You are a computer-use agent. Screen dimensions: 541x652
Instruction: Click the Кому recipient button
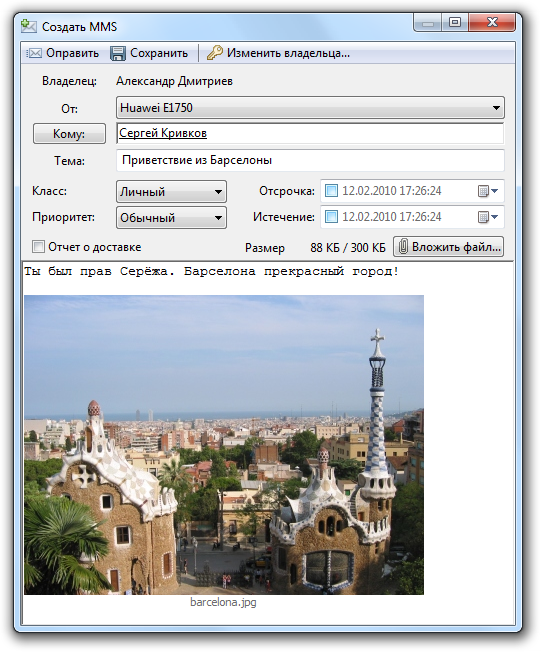tap(69, 133)
